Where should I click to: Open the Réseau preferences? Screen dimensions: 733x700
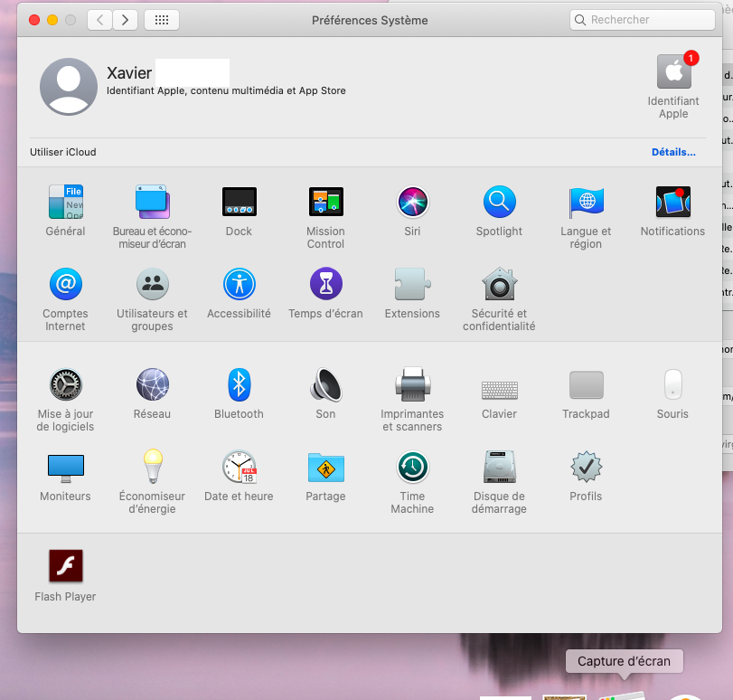pyautogui.click(x=153, y=384)
